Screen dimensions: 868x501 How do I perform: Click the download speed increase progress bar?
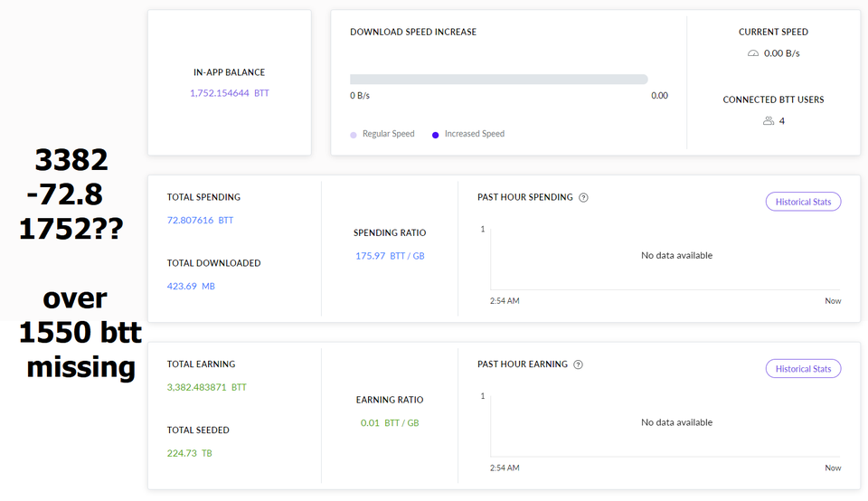tap(499, 80)
